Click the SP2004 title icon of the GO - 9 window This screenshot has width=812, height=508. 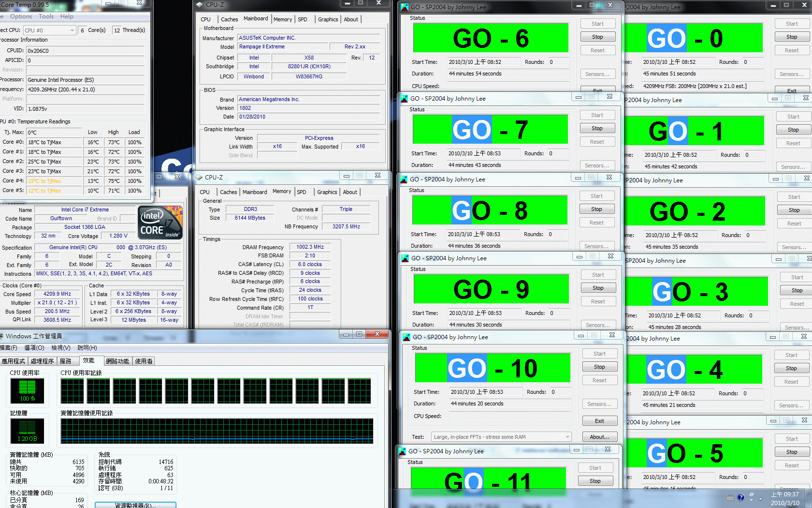click(x=405, y=258)
